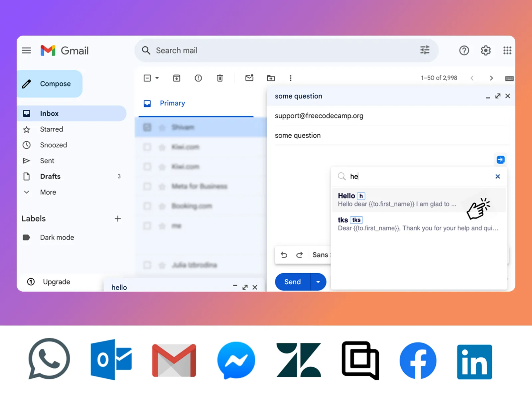The image size is (532, 399).
Task: Uncheck the first selected email row
Action: pyautogui.click(x=147, y=127)
